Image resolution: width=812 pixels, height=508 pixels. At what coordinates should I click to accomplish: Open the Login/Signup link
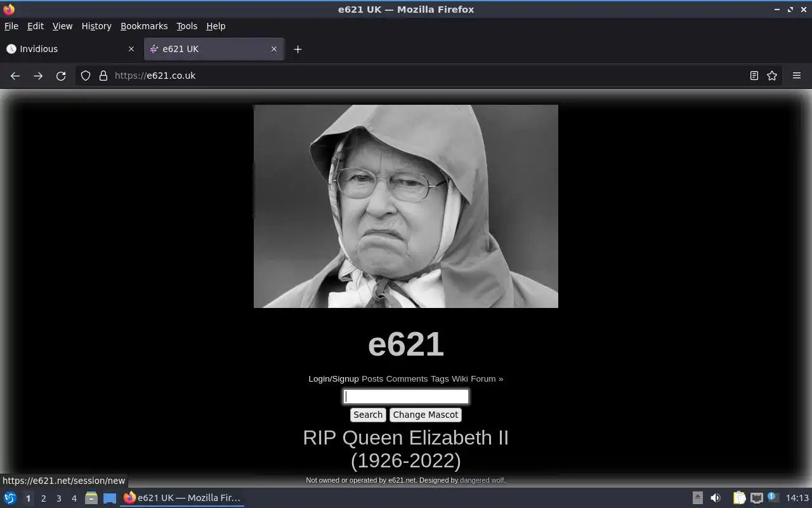pos(334,378)
